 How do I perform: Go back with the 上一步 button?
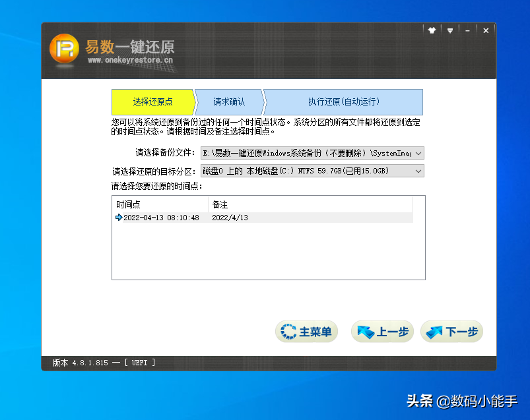pyautogui.click(x=383, y=332)
